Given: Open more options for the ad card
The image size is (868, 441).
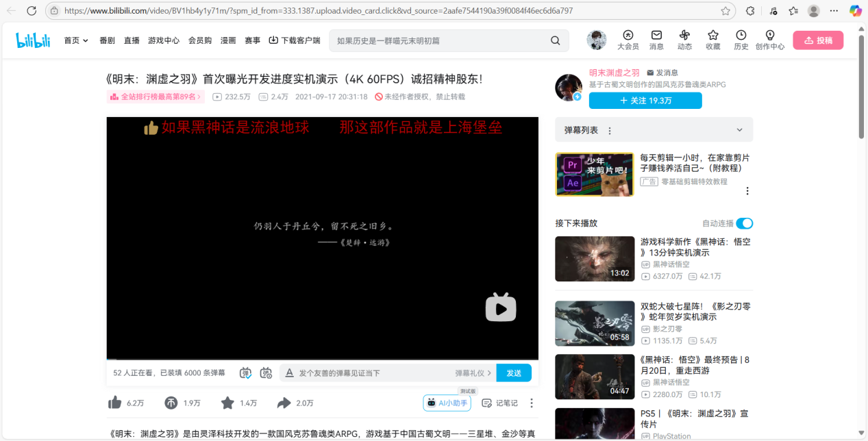Looking at the screenshot, I should 747,191.
